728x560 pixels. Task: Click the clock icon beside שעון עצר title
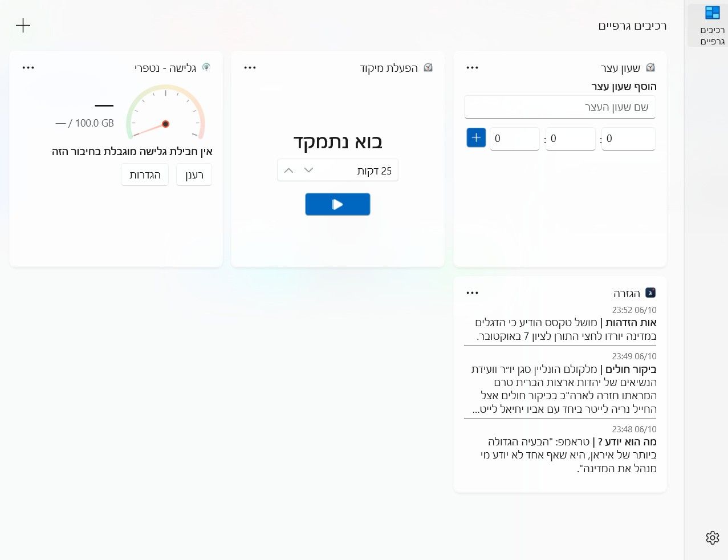pos(650,67)
